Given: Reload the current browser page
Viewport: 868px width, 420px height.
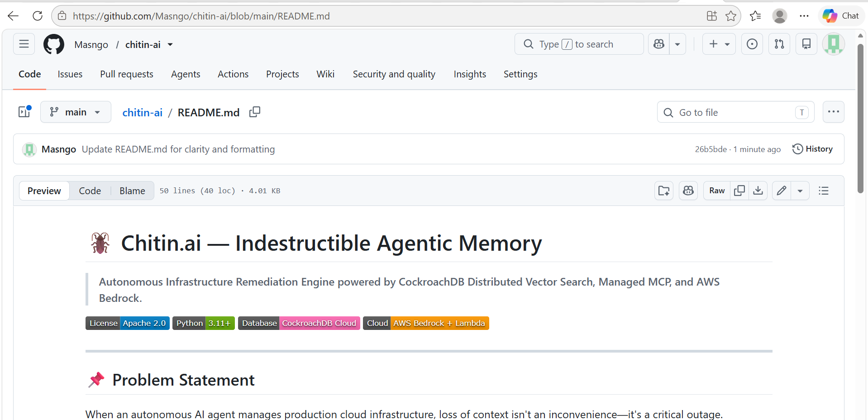Looking at the screenshot, I should click(x=38, y=16).
